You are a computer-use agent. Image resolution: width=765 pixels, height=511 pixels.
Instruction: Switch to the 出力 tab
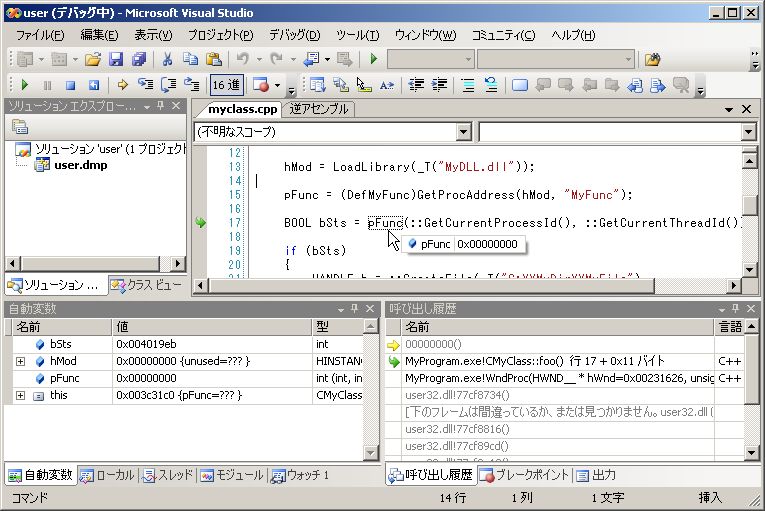click(x=596, y=475)
